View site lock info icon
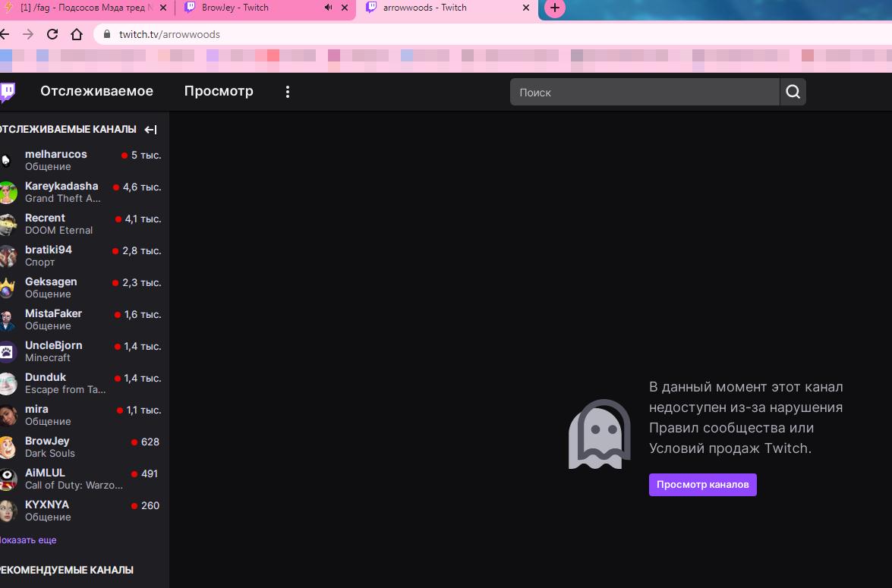 coord(106,34)
